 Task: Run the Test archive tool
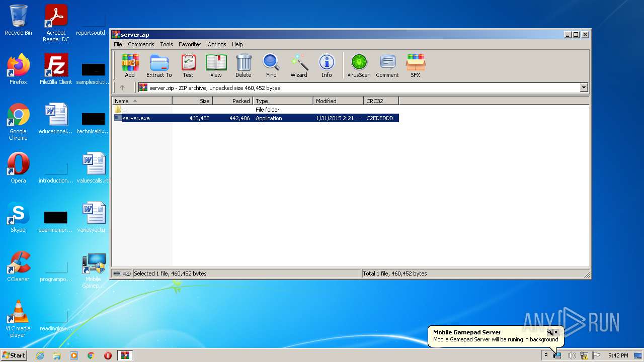(x=188, y=66)
